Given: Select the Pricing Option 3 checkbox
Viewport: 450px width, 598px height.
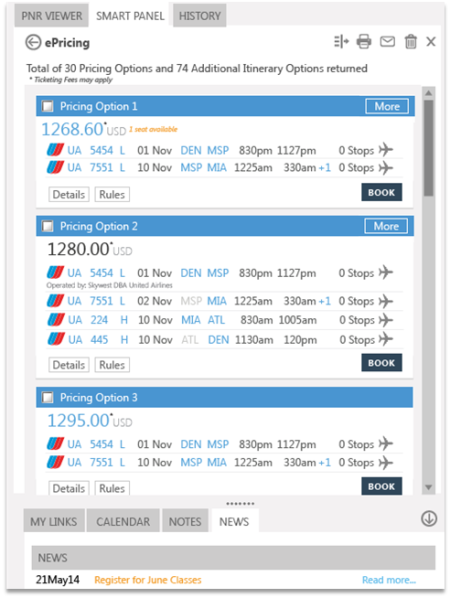Looking at the screenshot, I should tap(48, 397).
